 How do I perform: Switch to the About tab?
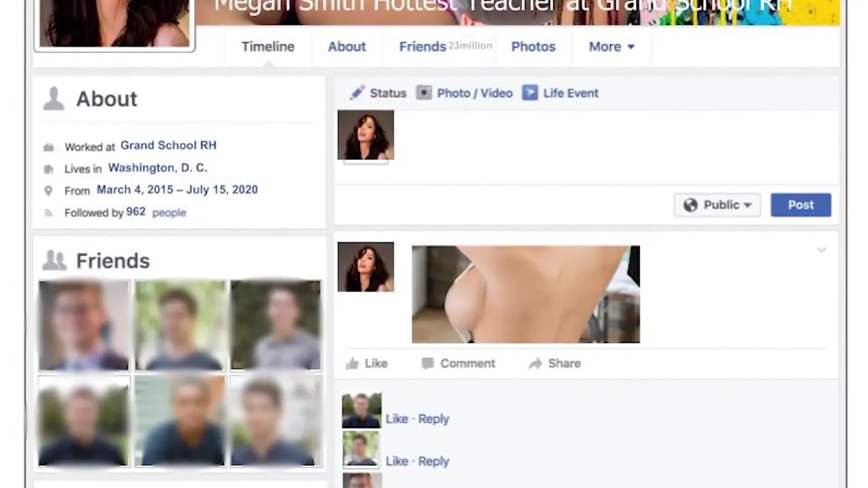click(x=347, y=47)
